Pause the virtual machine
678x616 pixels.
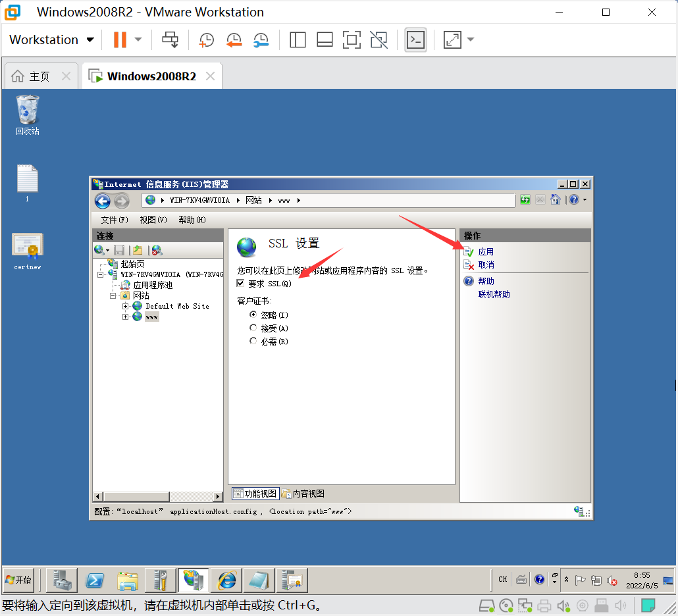pos(120,39)
